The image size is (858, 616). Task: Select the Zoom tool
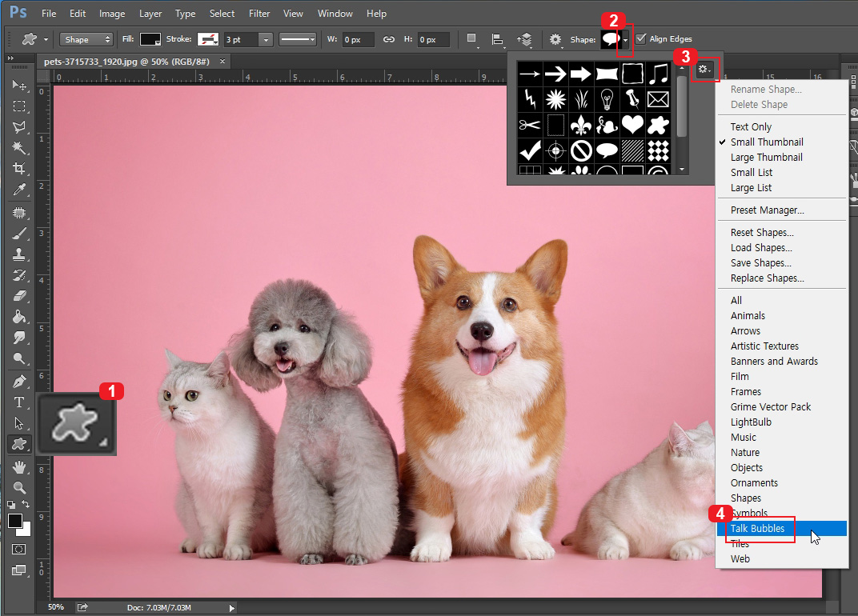[19, 487]
